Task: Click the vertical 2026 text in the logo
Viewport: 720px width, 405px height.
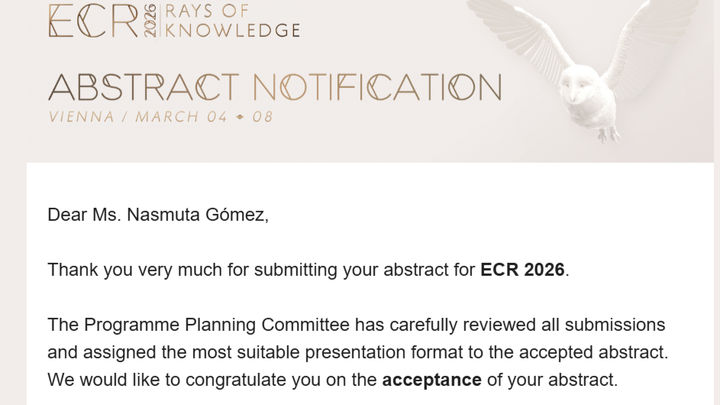Action: pyautogui.click(x=151, y=22)
